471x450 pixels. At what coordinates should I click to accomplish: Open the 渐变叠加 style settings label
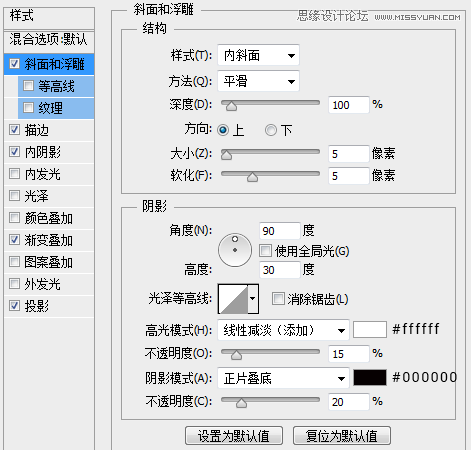click(49, 240)
